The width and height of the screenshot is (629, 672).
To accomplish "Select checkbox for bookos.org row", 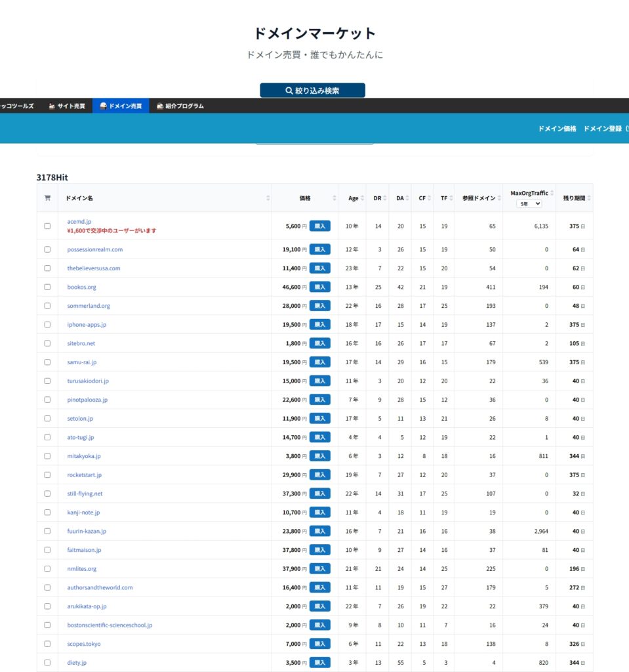I will [47, 287].
